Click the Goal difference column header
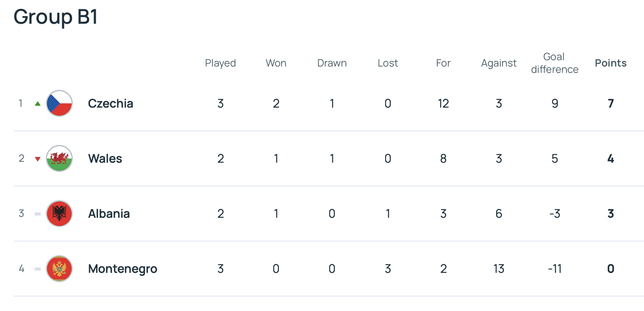 [x=555, y=63]
